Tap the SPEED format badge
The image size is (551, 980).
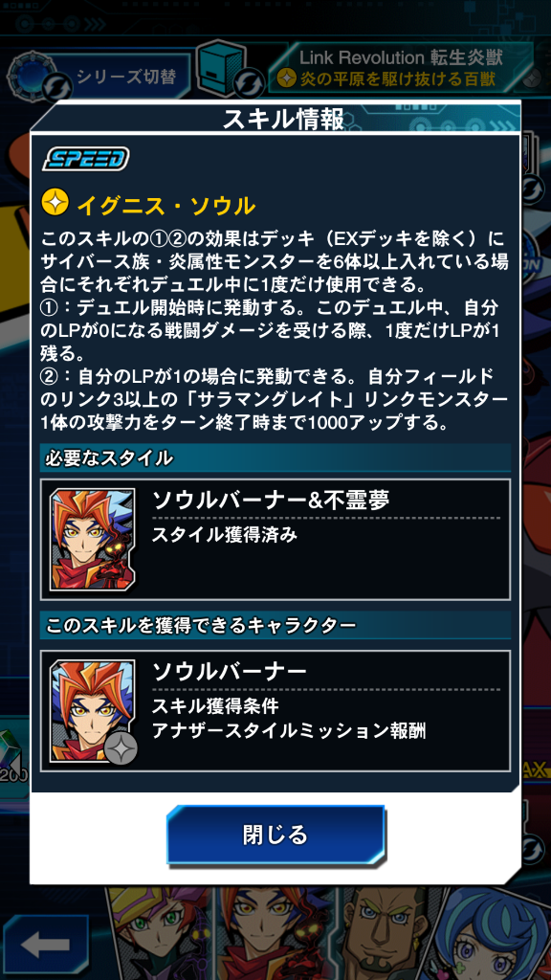[x=85, y=160]
